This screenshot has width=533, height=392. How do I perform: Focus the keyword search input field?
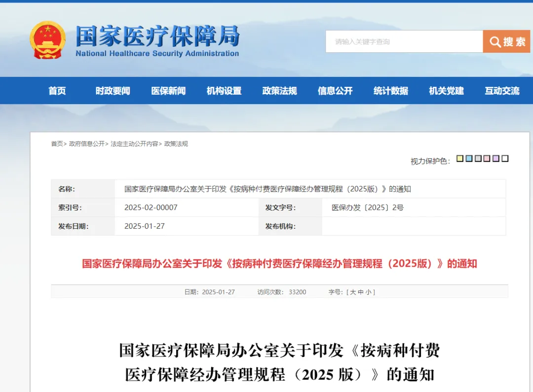tap(404, 41)
